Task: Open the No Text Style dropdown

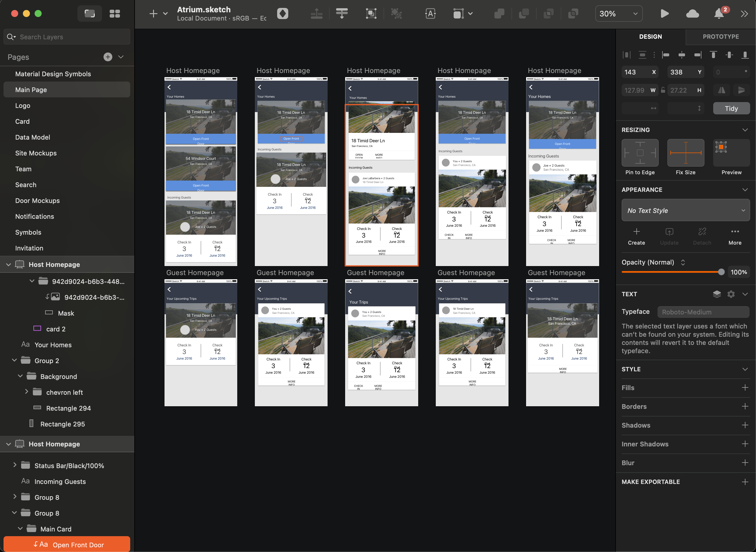Action: pos(686,210)
